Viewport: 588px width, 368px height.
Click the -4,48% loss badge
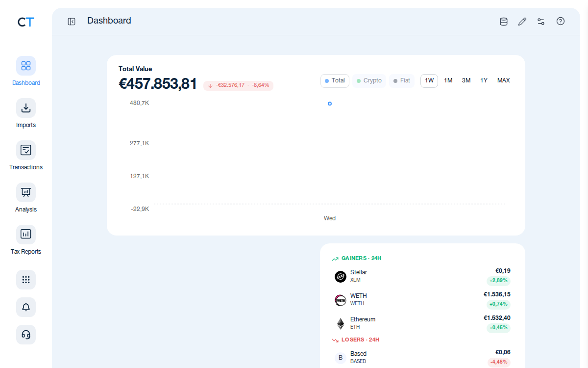499,362
